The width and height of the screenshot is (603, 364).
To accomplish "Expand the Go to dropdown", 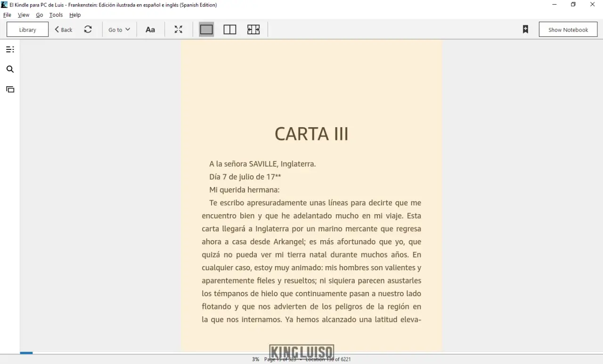I will point(119,29).
